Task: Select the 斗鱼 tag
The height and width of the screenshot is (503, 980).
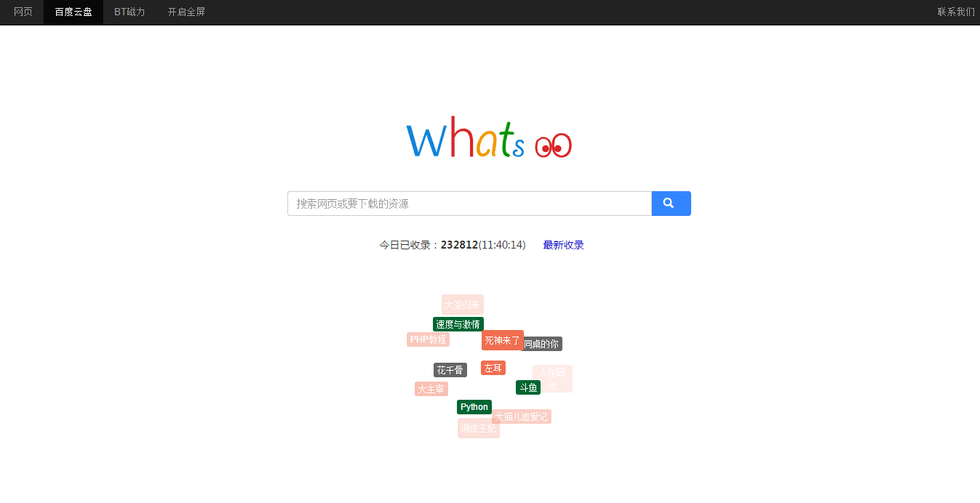Action: click(527, 387)
